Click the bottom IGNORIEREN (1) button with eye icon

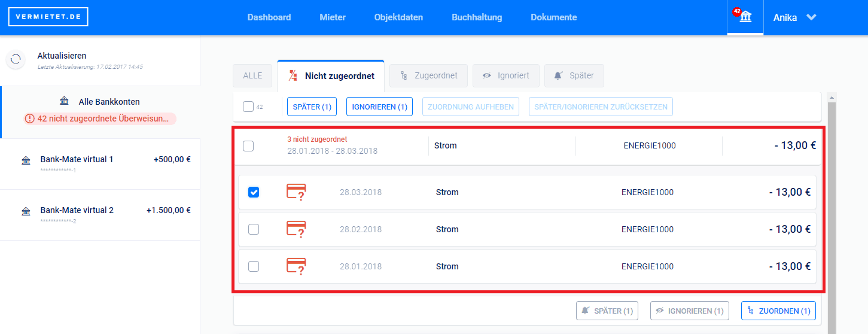click(x=689, y=311)
